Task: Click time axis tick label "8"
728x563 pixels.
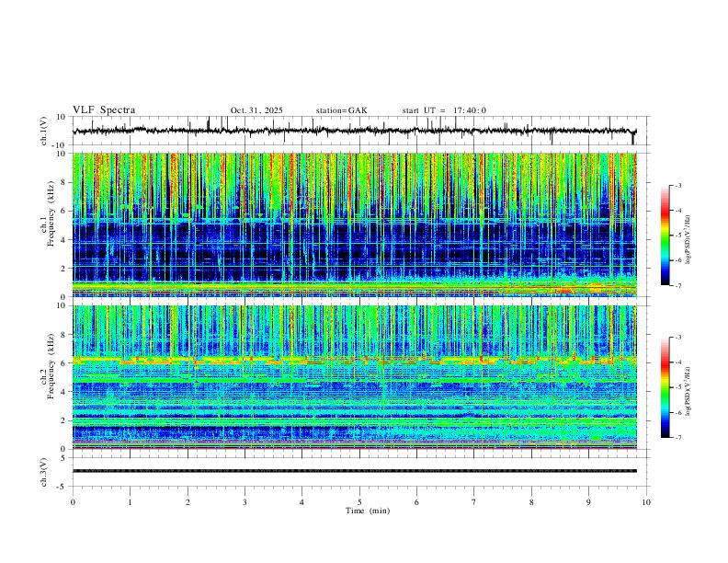Action: 531,502
